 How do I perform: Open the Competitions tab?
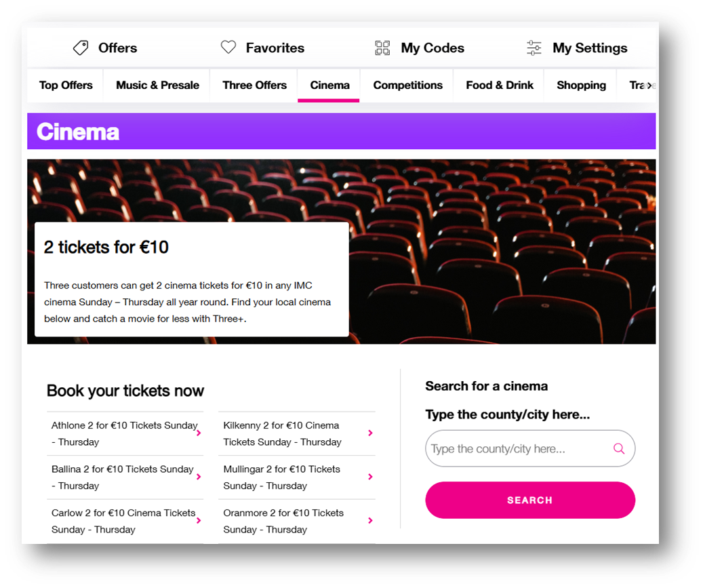[407, 85]
